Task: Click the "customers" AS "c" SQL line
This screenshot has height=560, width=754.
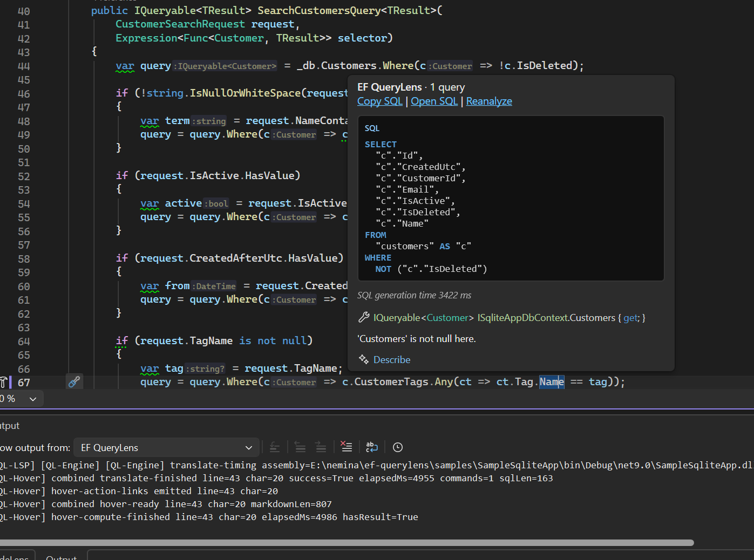Action: pyautogui.click(x=423, y=246)
